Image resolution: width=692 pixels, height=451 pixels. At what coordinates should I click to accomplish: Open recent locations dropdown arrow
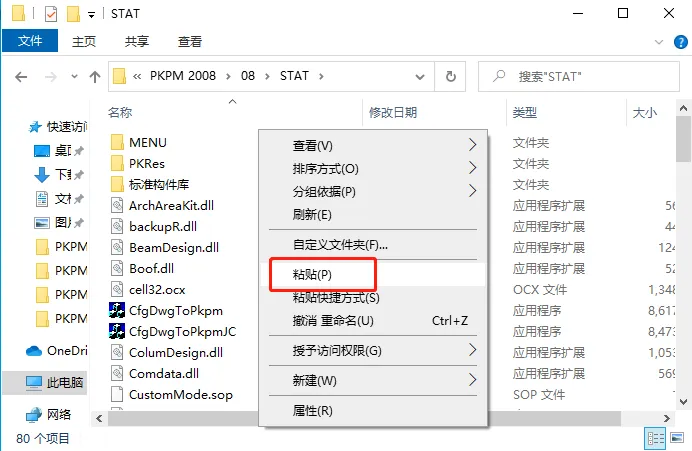(75, 77)
